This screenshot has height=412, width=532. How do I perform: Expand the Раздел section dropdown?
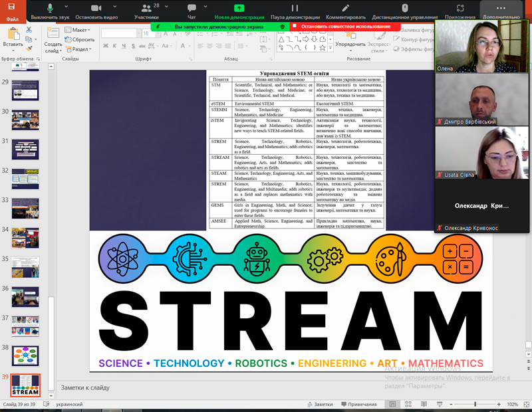click(x=81, y=49)
